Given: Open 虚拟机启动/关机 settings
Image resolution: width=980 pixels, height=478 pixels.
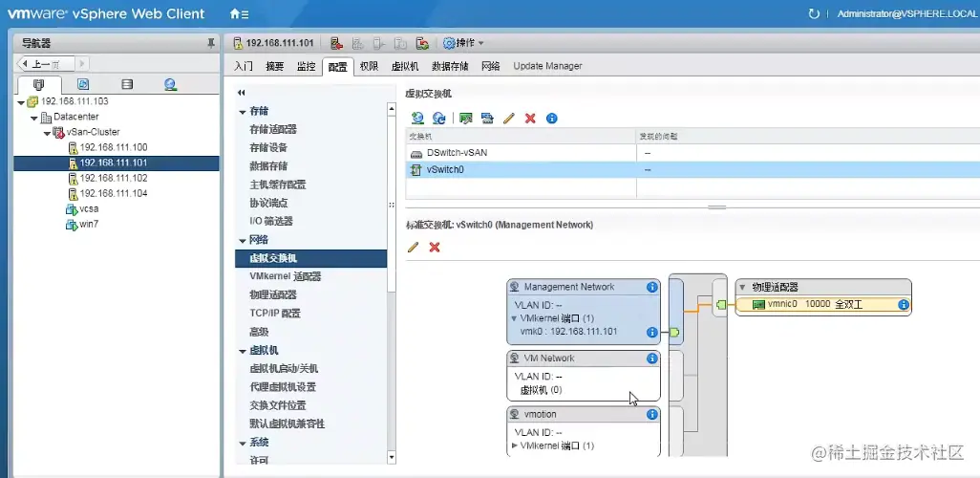Looking at the screenshot, I should coord(284,368).
